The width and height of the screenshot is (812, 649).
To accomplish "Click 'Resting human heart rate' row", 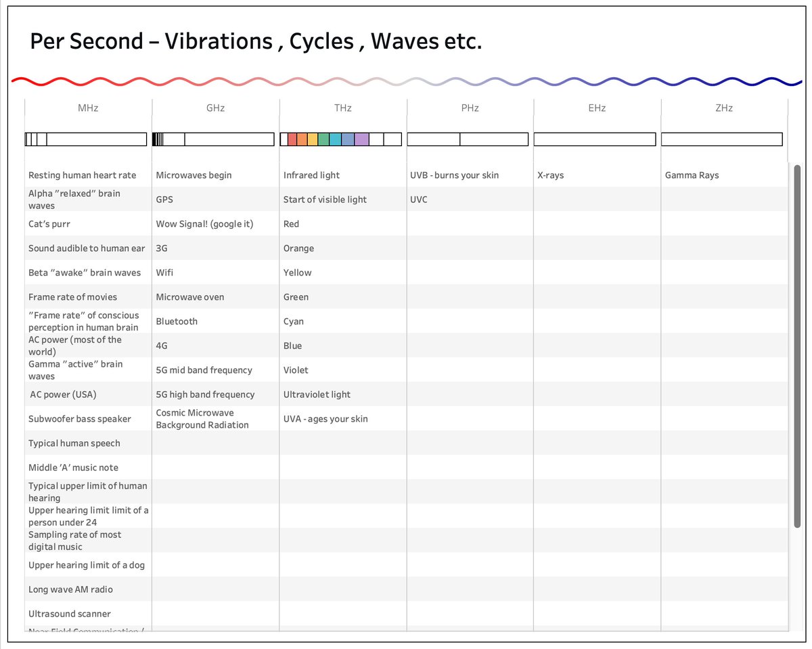I will pyautogui.click(x=82, y=175).
